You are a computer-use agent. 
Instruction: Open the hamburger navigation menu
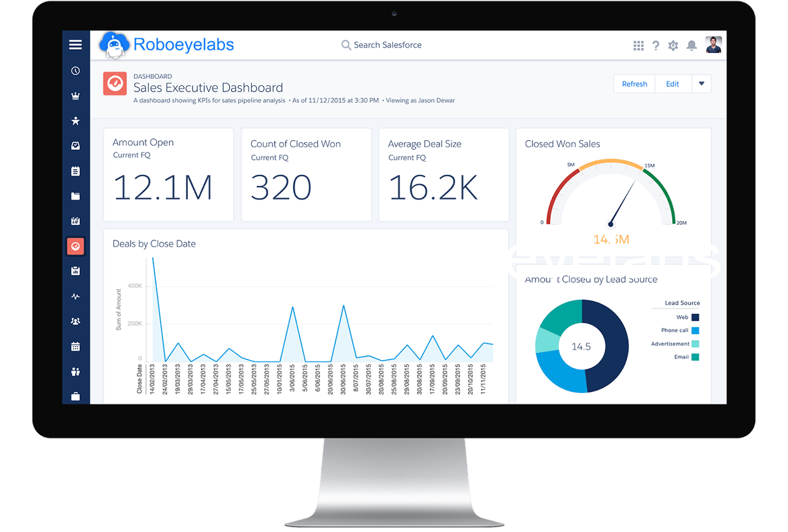(76, 44)
